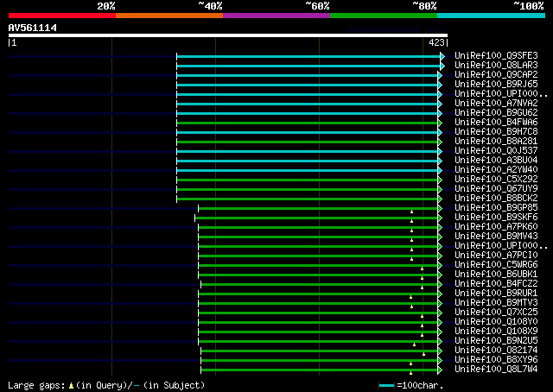
Task: Open hit UniRef100_Q9SFE3
Action: (x=496, y=56)
